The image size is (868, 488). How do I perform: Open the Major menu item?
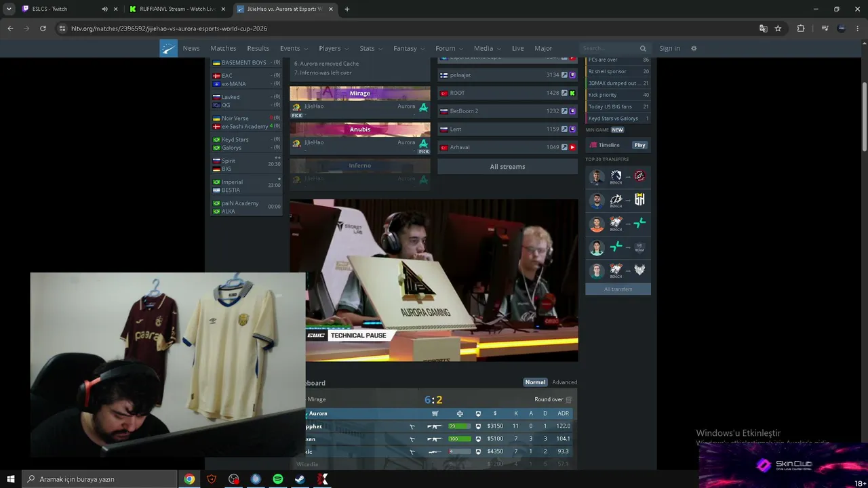click(x=543, y=49)
